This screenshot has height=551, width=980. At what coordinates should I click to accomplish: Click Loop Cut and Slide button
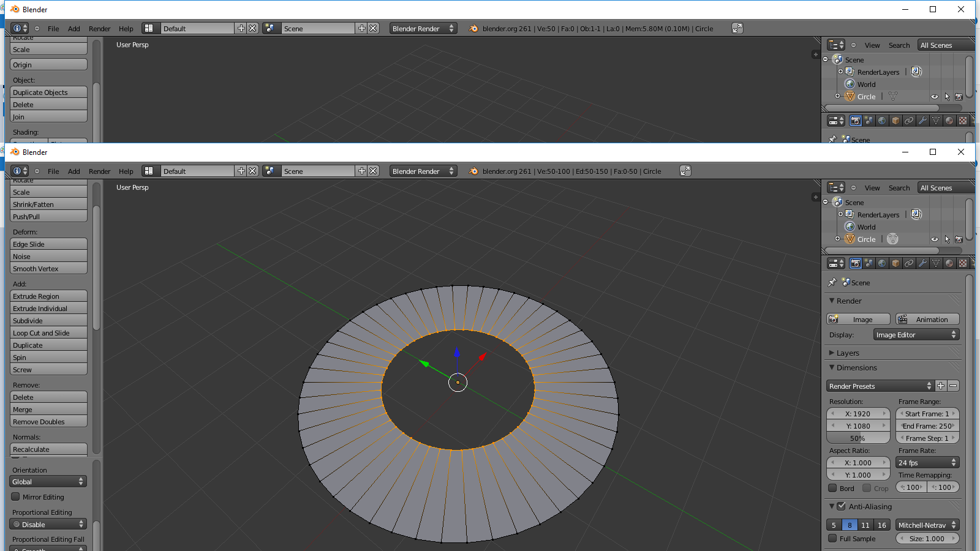[49, 332]
